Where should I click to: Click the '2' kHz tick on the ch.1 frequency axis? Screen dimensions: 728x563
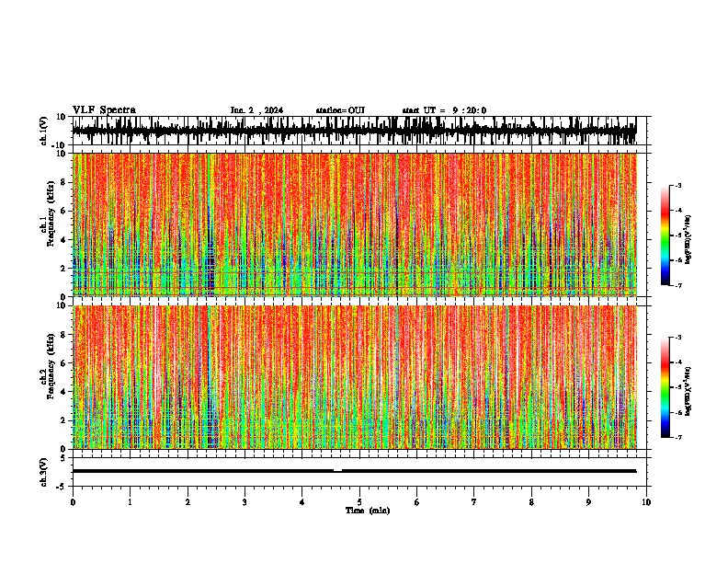point(63,268)
